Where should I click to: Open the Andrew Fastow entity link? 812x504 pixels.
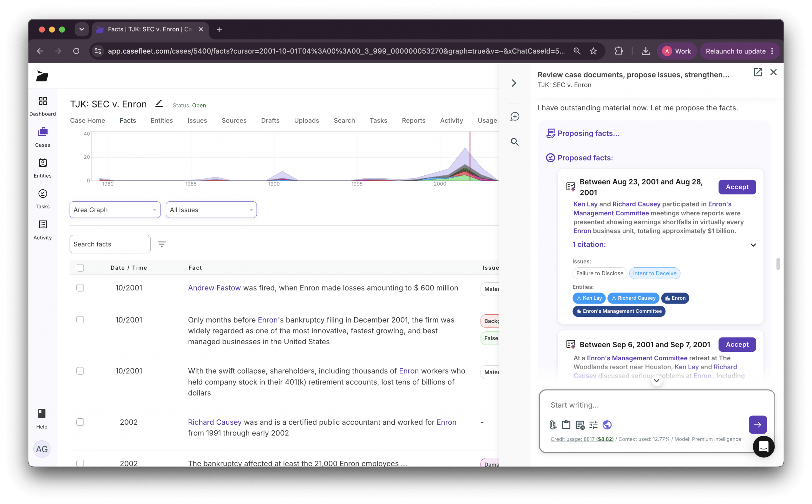[x=214, y=288]
